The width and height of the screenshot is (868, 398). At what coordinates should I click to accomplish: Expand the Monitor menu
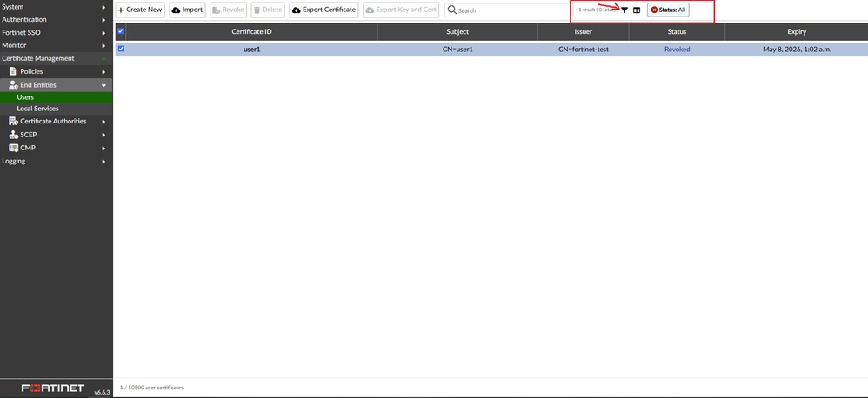[56, 45]
